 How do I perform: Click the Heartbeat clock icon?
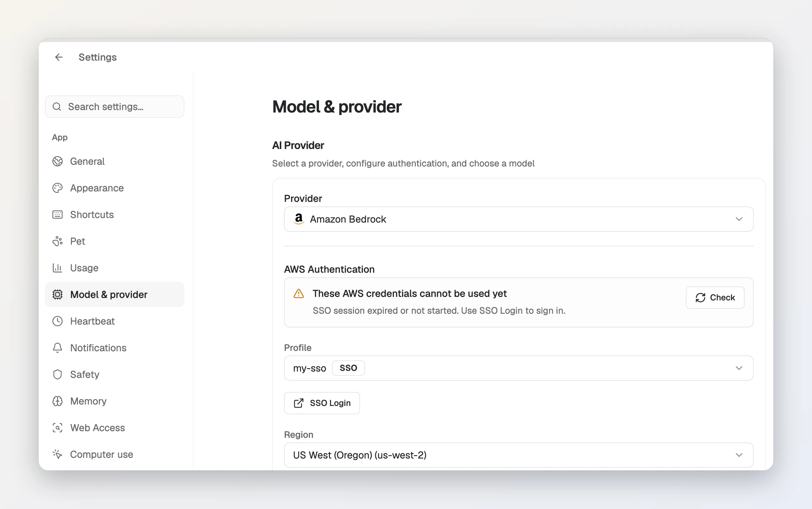[57, 321]
